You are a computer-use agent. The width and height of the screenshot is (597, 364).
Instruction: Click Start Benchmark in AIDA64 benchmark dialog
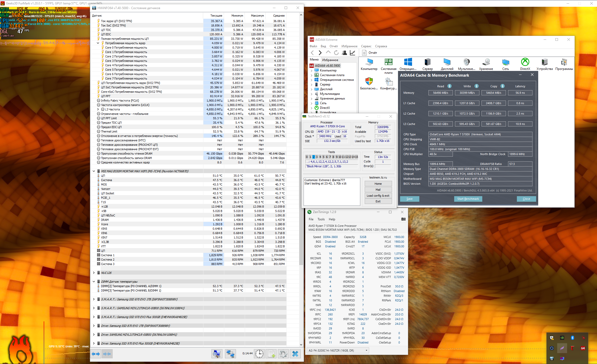coord(468,199)
